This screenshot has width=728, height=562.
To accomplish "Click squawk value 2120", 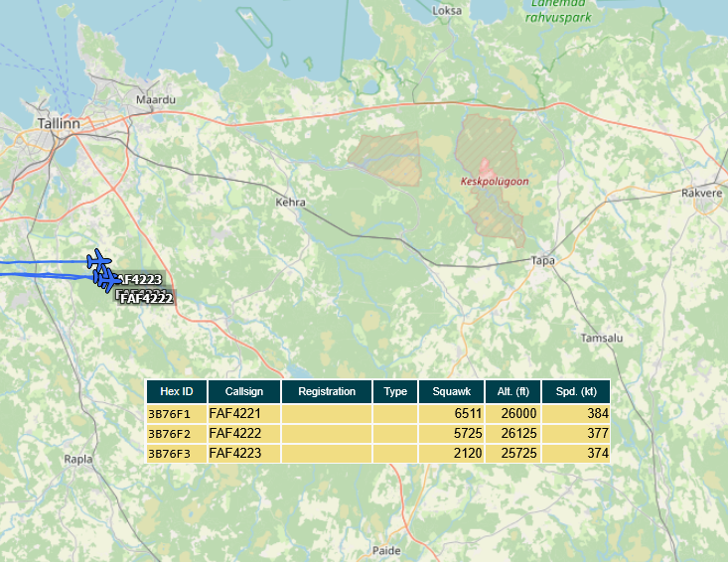I will (468, 453).
